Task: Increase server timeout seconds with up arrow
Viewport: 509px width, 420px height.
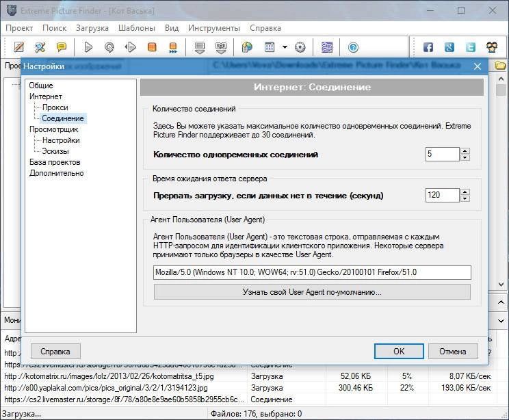Action: 465,192
